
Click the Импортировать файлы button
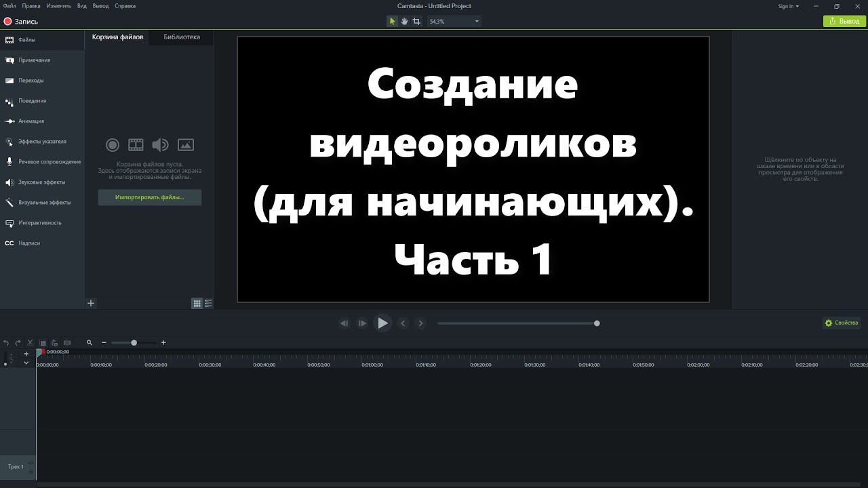[x=150, y=197]
